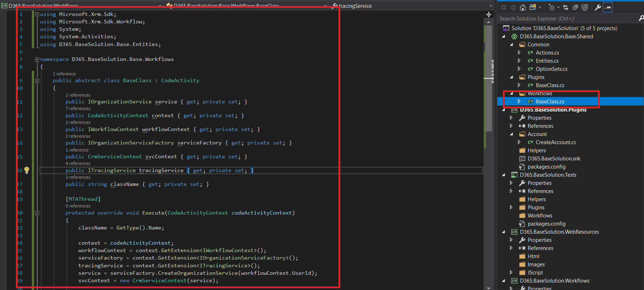Click the Home icon in Solution Explorer
Image resolution: width=644 pixels, height=290 pixels.
[522, 7]
